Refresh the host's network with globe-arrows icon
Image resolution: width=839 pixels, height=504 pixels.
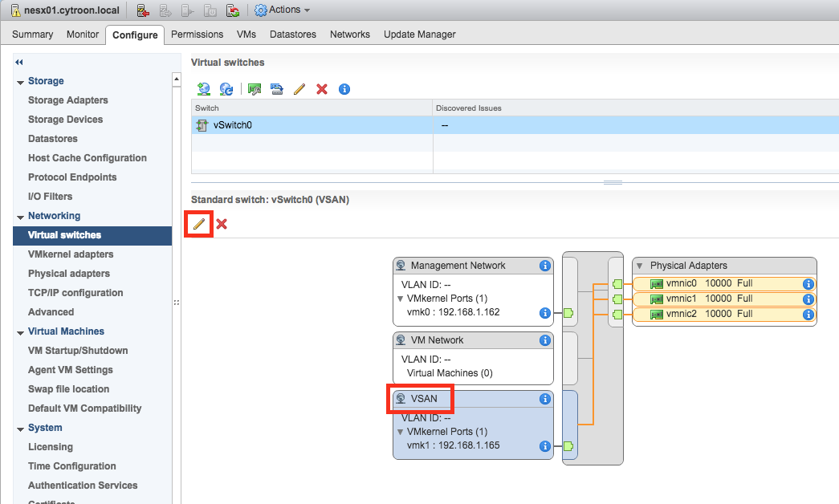pyautogui.click(x=226, y=89)
